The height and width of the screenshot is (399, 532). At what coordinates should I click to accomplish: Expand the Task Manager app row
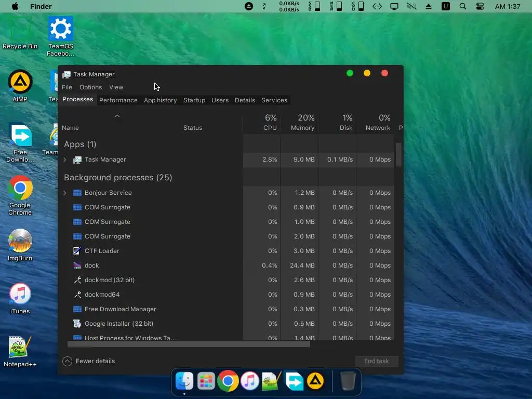click(65, 159)
